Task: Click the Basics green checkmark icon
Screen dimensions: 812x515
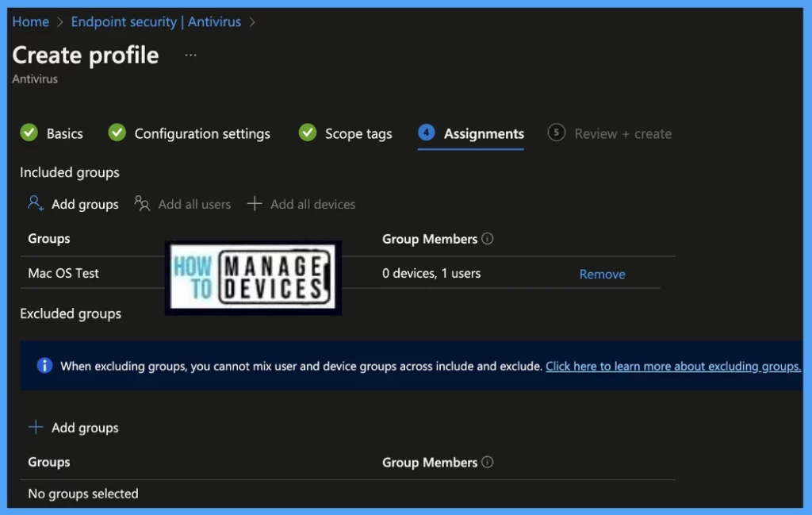Action: [x=29, y=133]
